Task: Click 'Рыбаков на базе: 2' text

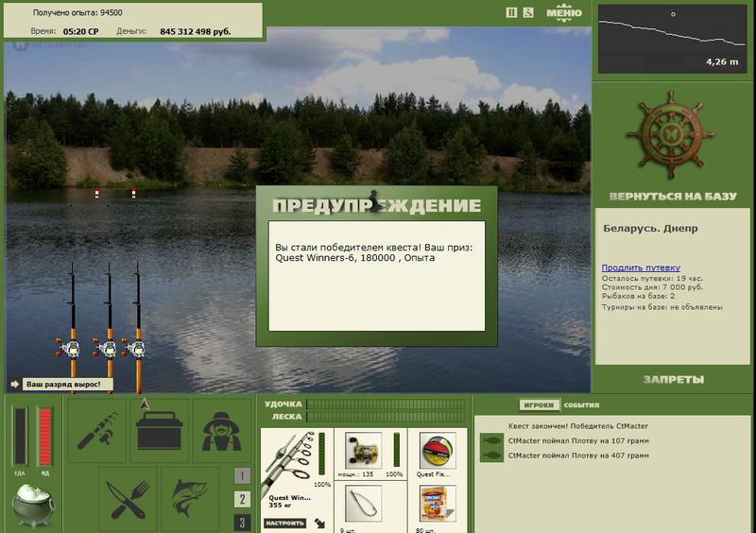Action: tap(638, 296)
